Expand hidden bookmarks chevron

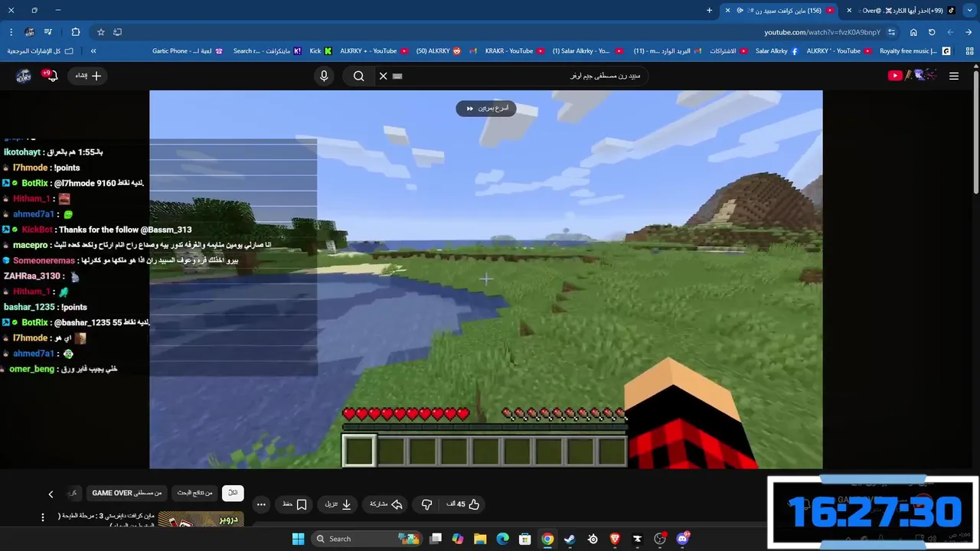[93, 51]
